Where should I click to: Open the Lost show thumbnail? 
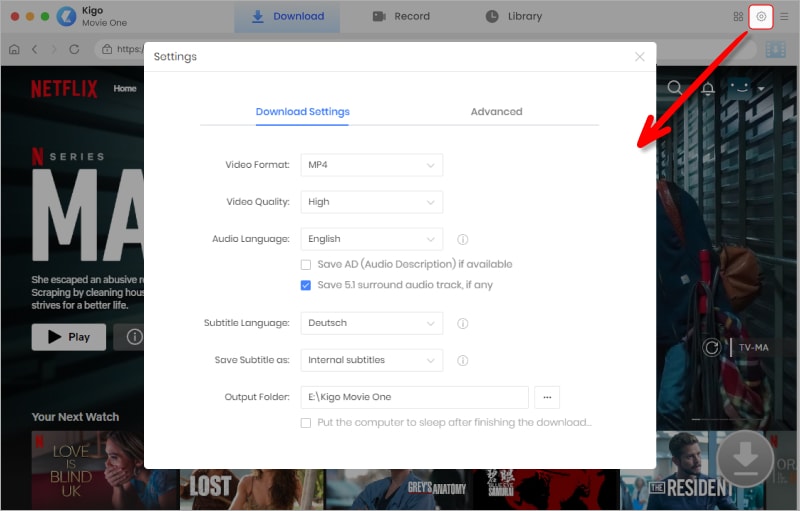(x=252, y=489)
